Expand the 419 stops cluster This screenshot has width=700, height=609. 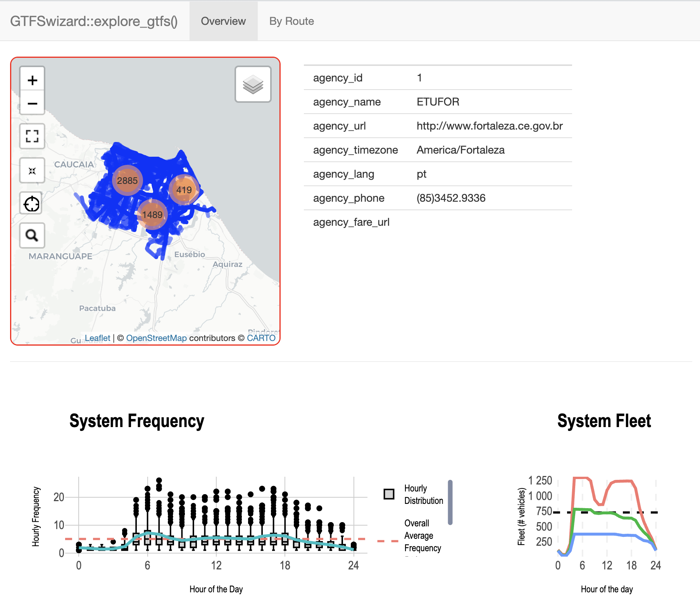tap(184, 190)
